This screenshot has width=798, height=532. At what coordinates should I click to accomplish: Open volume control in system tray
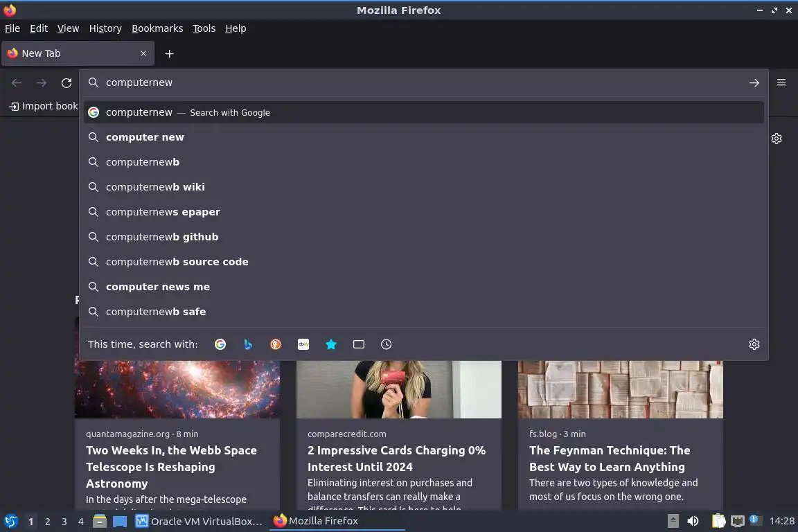tap(693, 521)
